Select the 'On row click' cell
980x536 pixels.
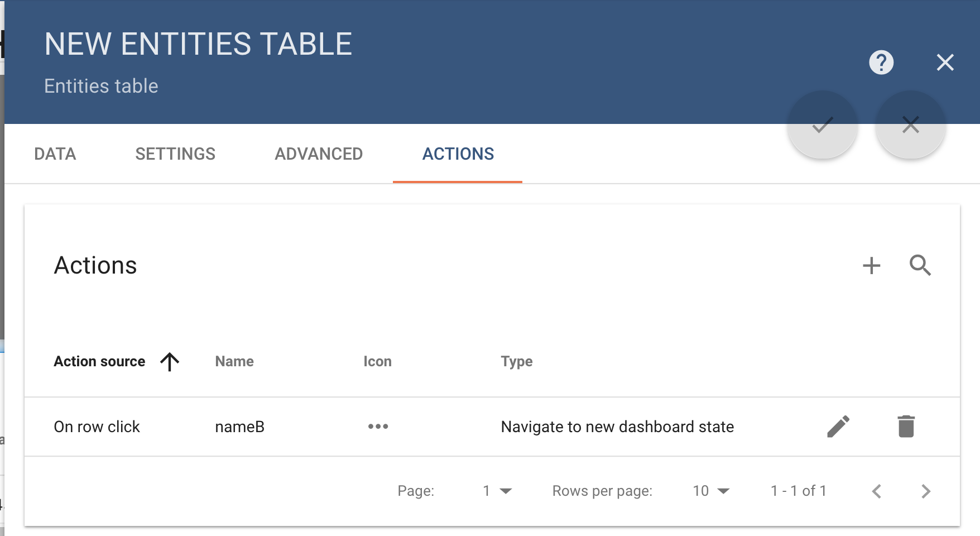pos(97,427)
